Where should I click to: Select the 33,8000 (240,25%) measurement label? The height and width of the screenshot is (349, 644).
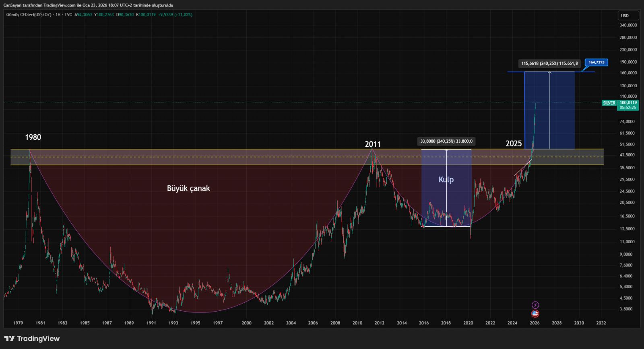[446, 141]
